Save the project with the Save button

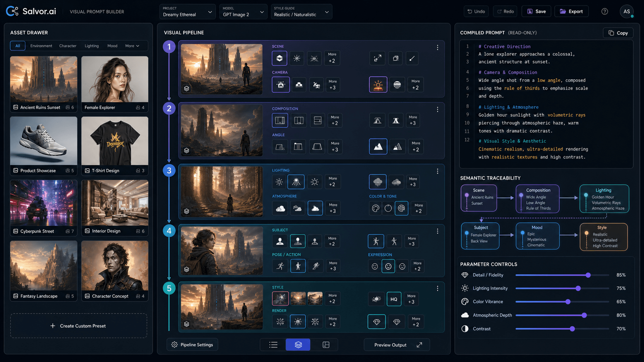pos(536,12)
